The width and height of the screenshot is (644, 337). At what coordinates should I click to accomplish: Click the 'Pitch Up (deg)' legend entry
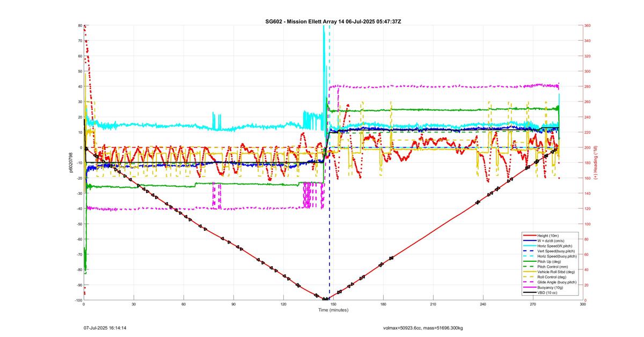[549, 261]
